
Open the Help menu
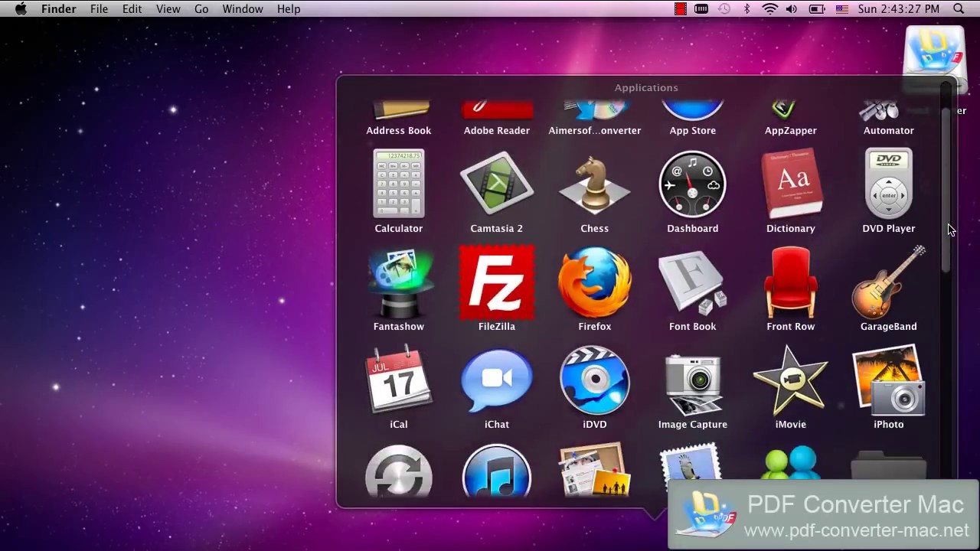click(289, 9)
